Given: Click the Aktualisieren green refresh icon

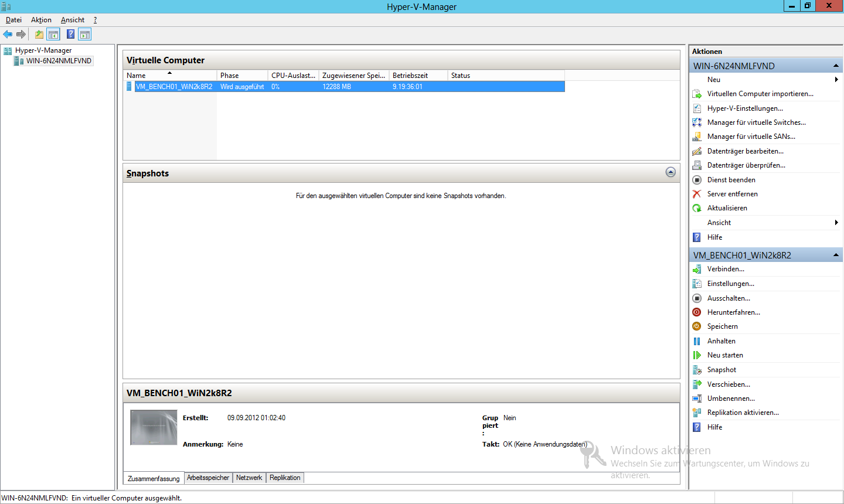Looking at the screenshot, I should pos(697,208).
